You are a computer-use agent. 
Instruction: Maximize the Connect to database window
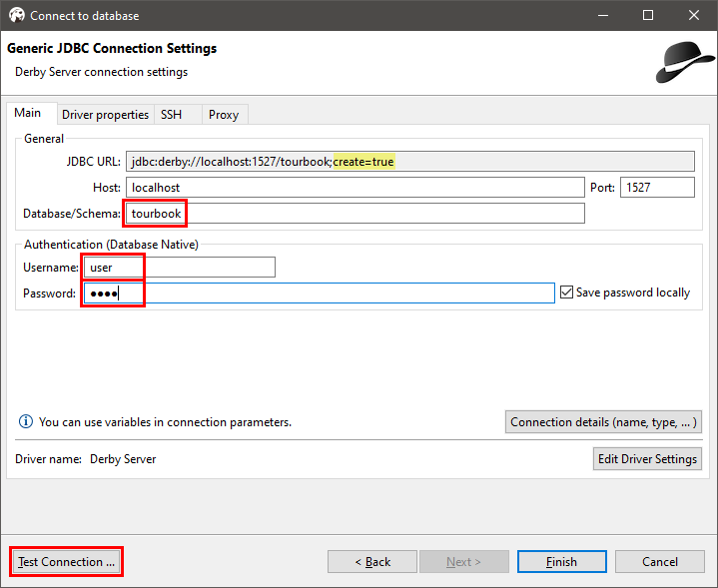648,15
